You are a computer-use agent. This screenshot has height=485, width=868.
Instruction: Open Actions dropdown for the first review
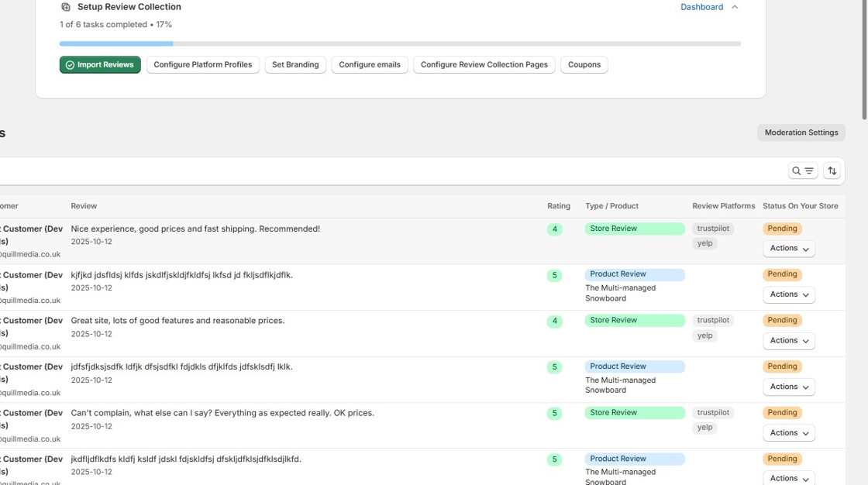(x=788, y=249)
